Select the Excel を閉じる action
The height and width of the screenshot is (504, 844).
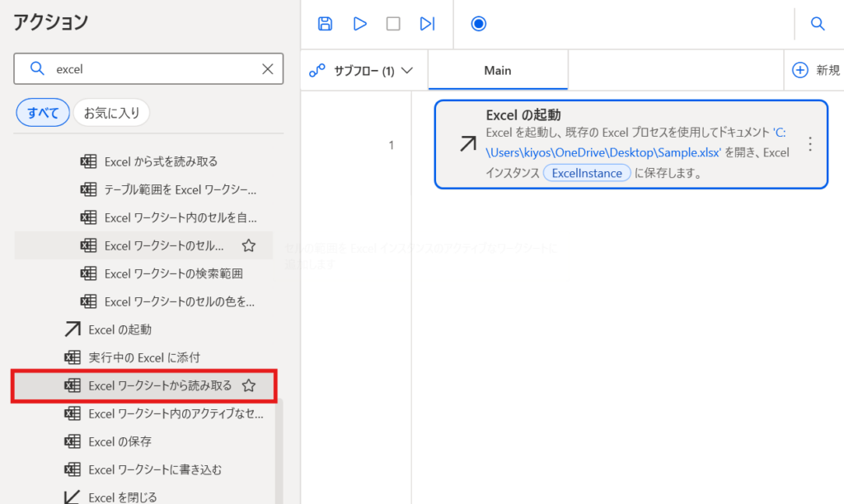(143, 496)
